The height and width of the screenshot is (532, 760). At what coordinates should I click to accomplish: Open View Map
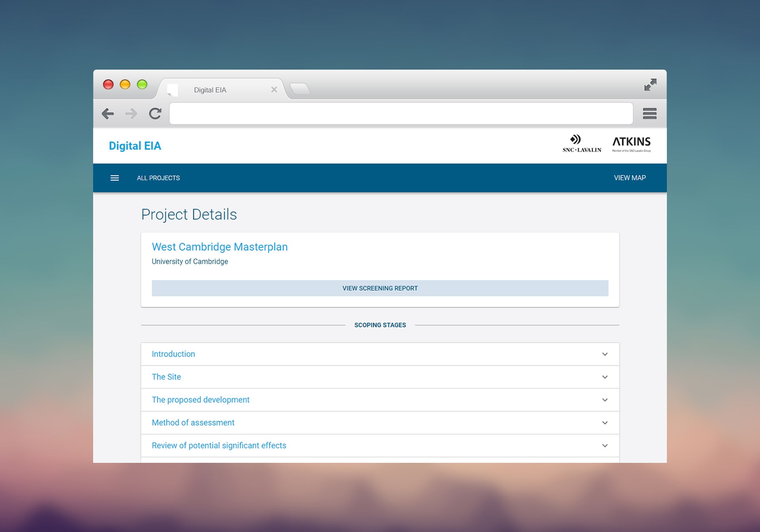(x=629, y=178)
